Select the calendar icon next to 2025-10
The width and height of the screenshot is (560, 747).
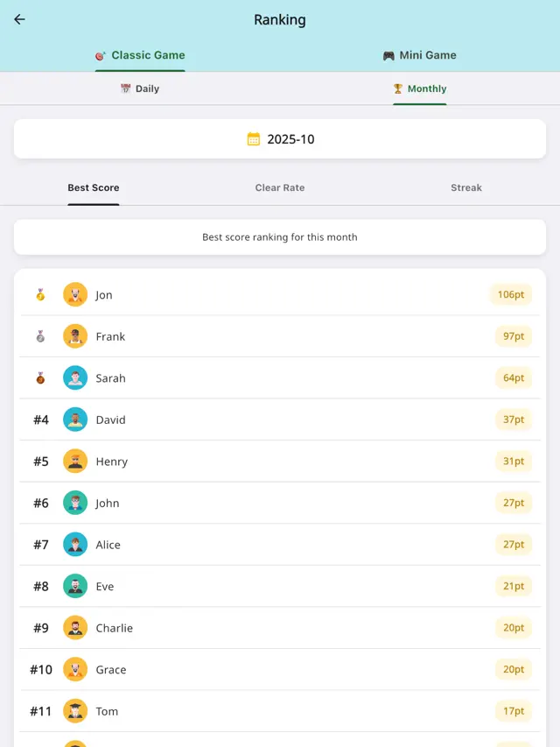pyautogui.click(x=253, y=137)
